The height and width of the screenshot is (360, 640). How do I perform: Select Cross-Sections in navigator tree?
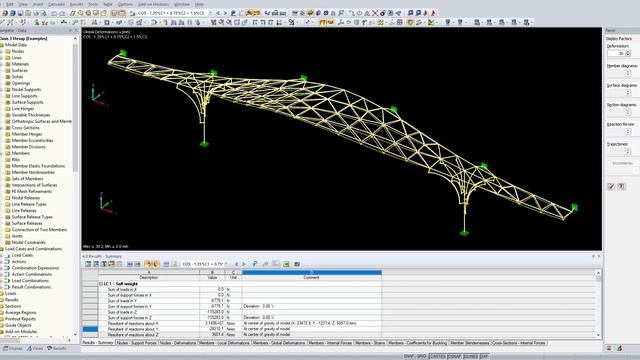[25, 128]
